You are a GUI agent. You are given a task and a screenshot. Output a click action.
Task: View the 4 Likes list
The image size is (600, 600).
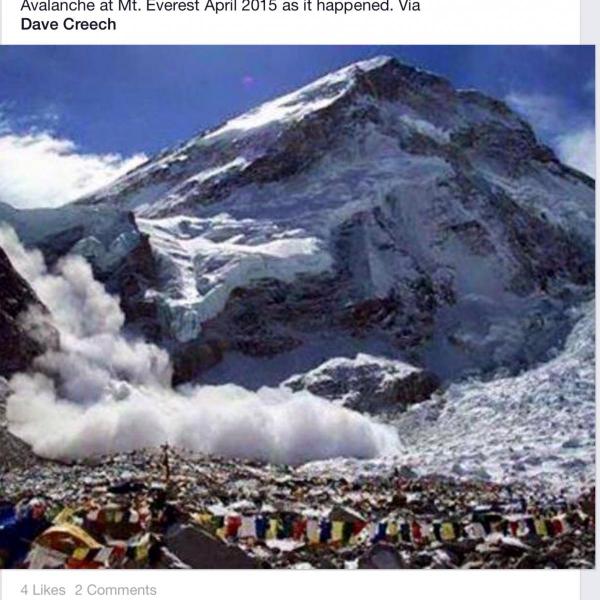pos(43,590)
